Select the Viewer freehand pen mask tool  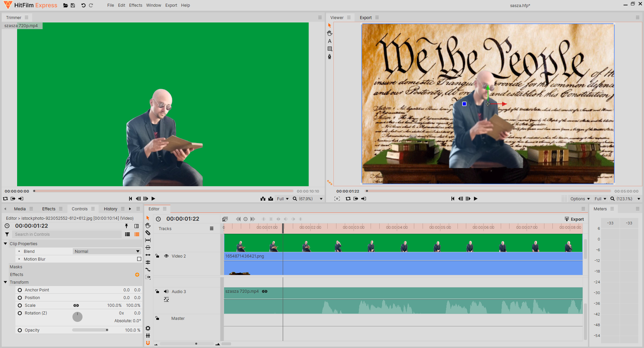coord(329,56)
